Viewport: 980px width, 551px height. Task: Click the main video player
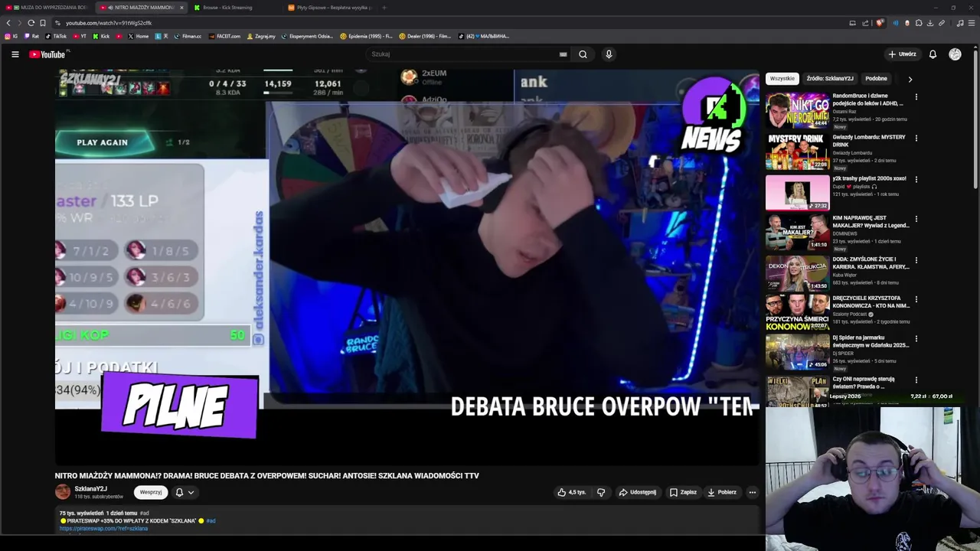click(x=407, y=267)
